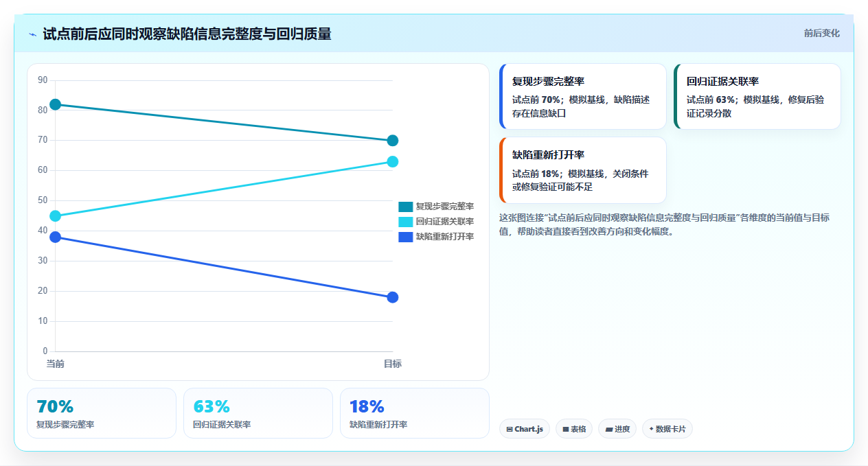Click the Chart.js tag chip
Image resolution: width=868 pixels, height=466 pixels.
[x=525, y=429]
